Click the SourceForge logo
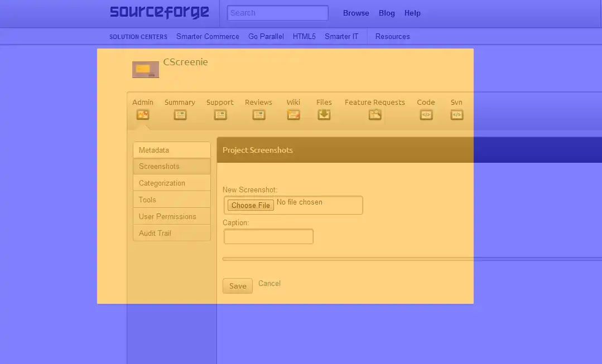Screen dimensions: 602x364 click(x=160, y=12)
